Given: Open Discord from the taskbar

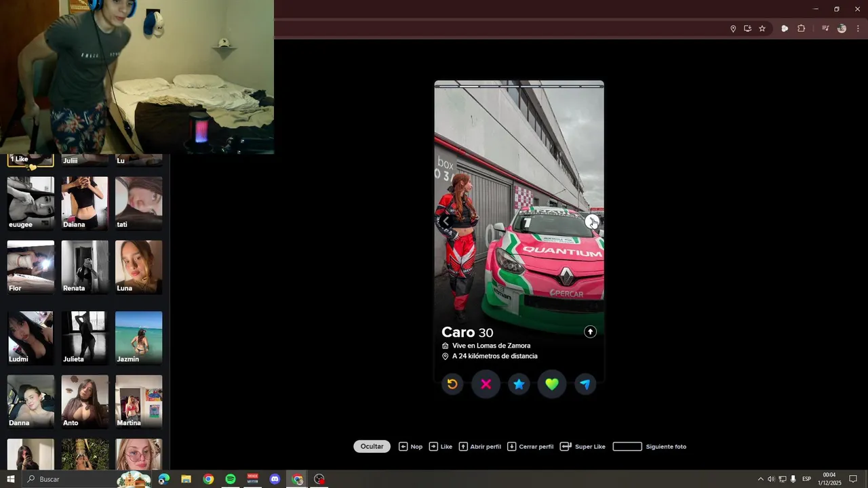Looking at the screenshot, I should point(275,479).
